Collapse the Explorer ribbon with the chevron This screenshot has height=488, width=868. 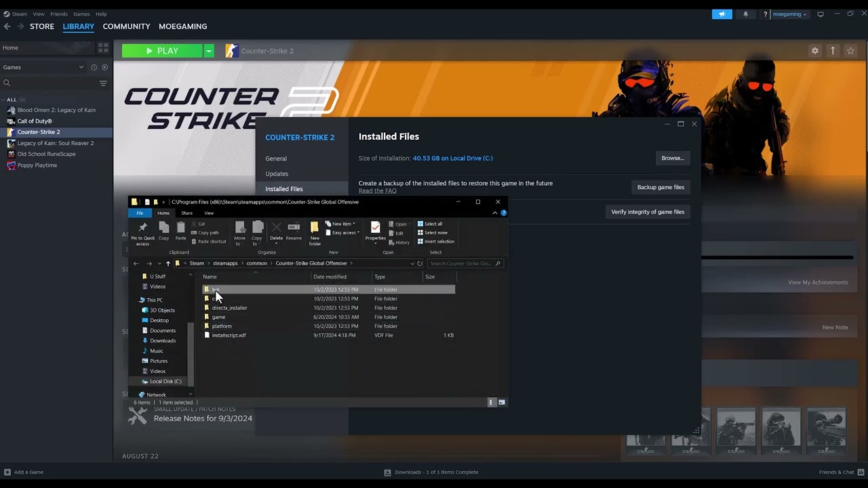[495, 213]
